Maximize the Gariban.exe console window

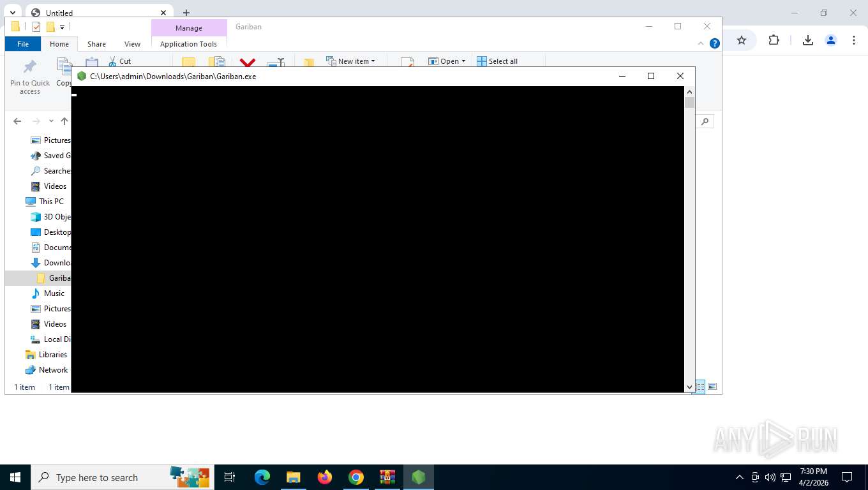tap(651, 76)
